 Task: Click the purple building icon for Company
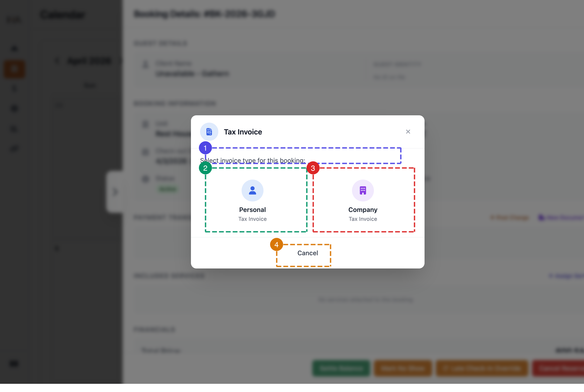tap(363, 191)
